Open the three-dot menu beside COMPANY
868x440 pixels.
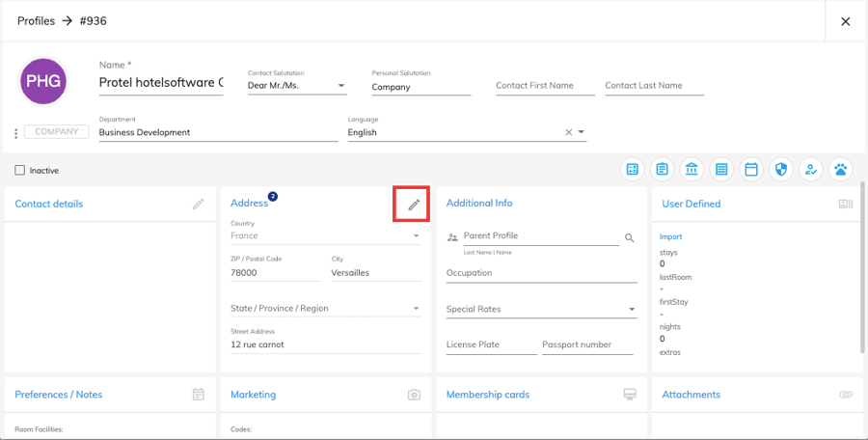[15, 133]
